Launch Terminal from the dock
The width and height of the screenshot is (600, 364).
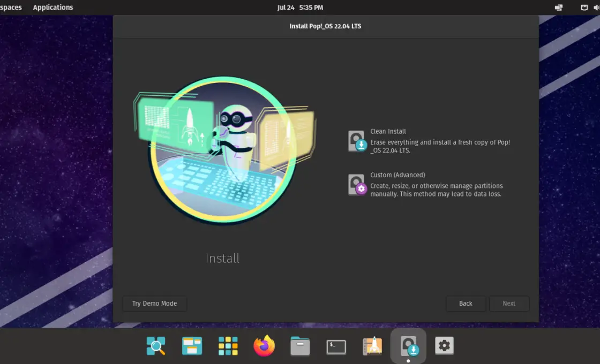336,347
